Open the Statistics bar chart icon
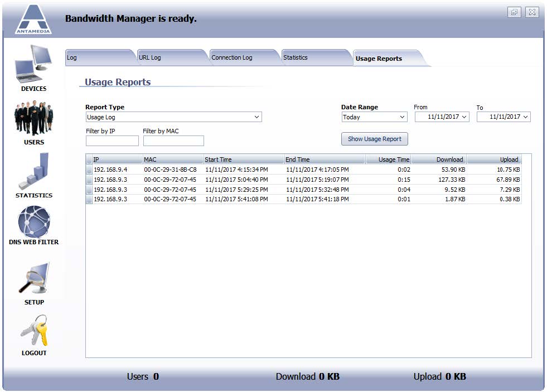Image resolution: width=547 pixels, height=392 pixels. point(33,171)
